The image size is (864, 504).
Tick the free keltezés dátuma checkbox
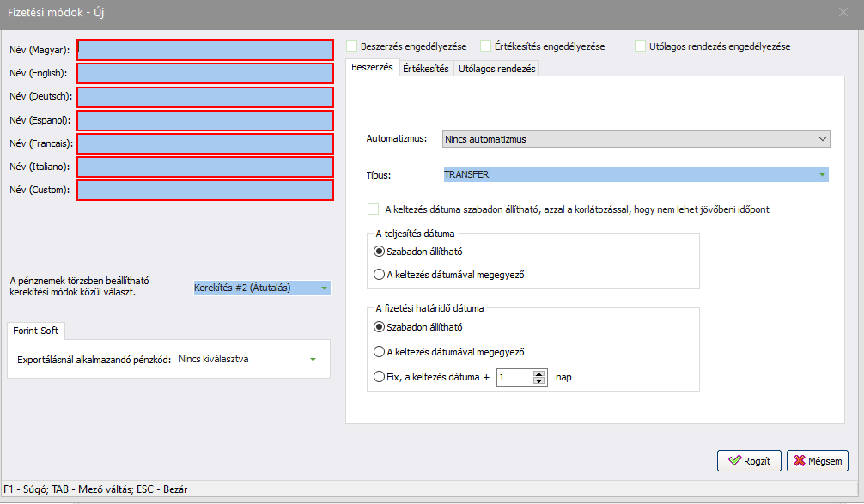tap(373, 209)
